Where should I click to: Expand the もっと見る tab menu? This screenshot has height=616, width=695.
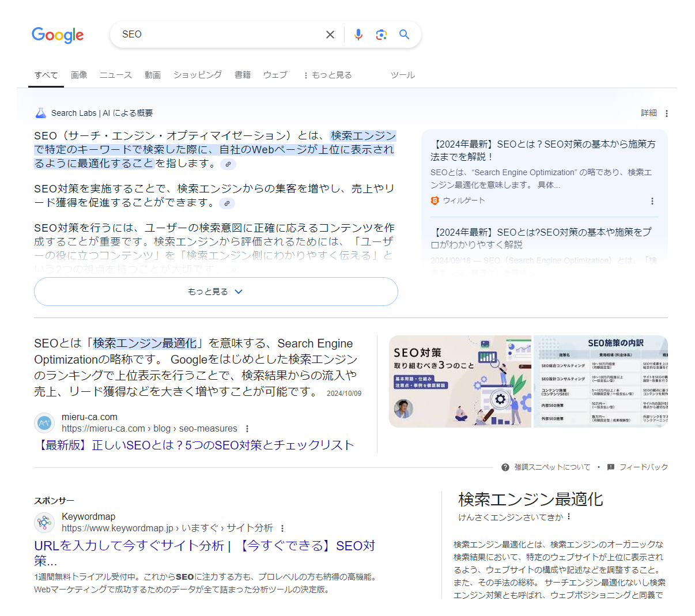point(327,75)
